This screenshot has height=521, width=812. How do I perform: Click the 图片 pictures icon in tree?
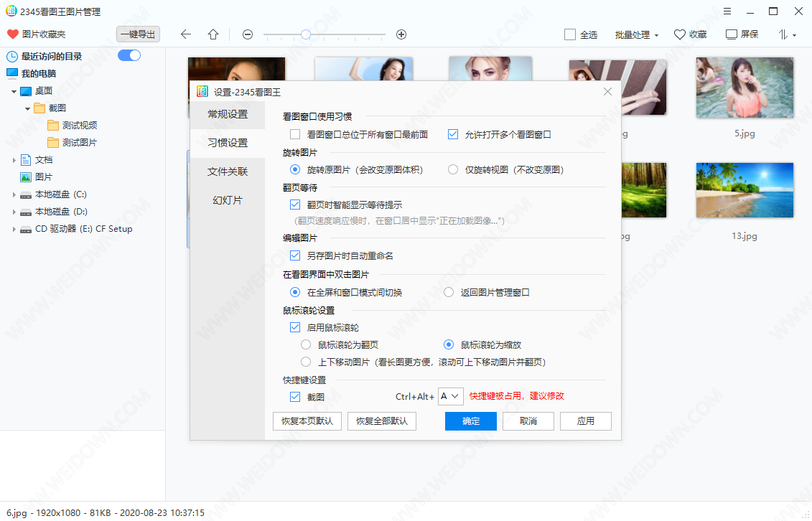(26, 177)
